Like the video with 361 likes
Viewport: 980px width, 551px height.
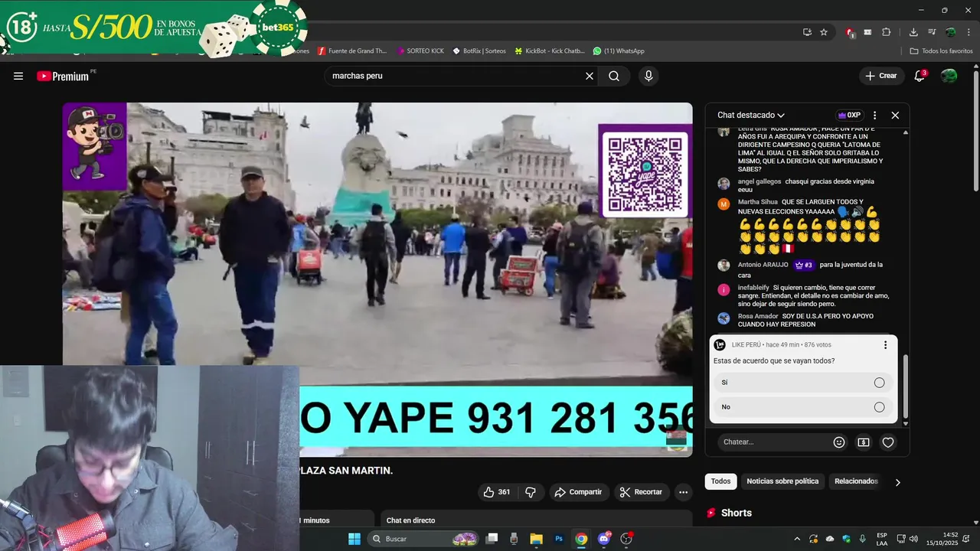tap(496, 492)
